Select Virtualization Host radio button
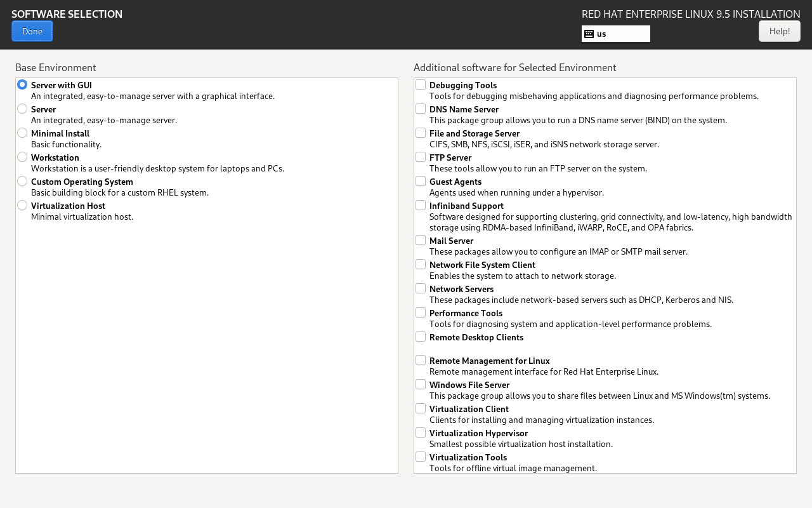Screen dimensions: 812x508 click(x=22, y=205)
